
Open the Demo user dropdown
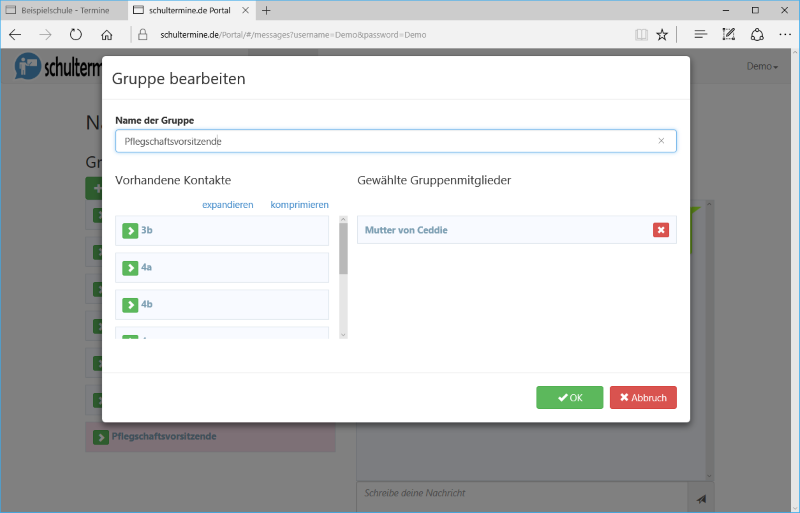tap(762, 66)
